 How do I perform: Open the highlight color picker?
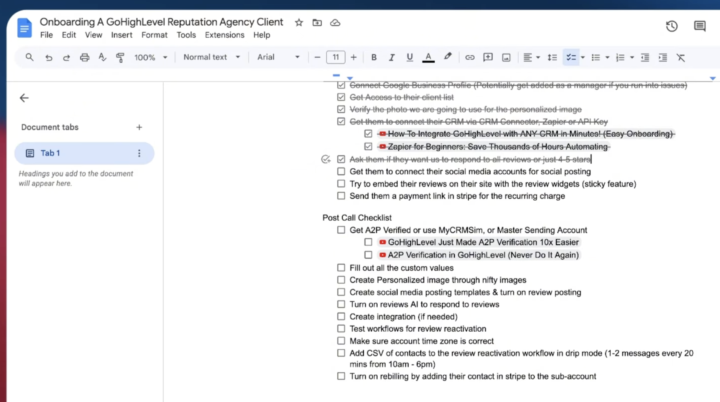tap(447, 57)
